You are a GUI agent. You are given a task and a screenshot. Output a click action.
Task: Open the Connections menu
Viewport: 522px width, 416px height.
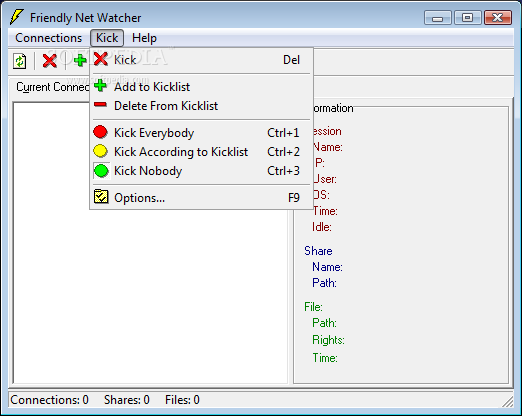click(x=48, y=38)
